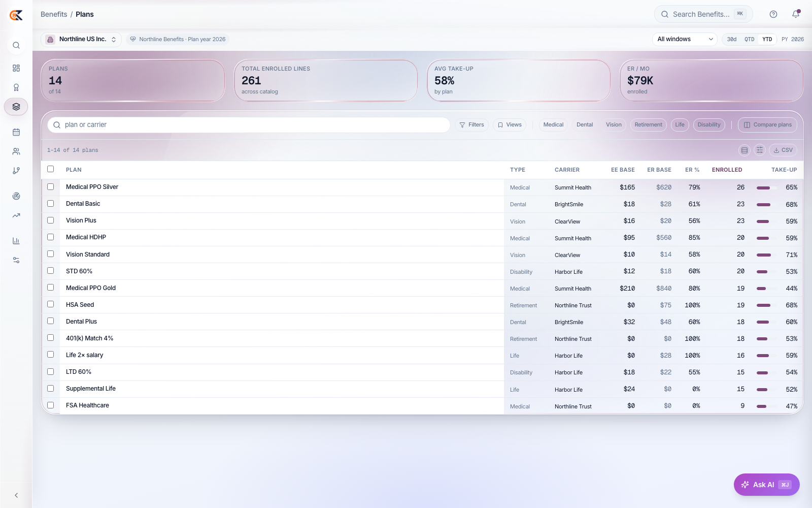The width and height of the screenshot is (812, 508).
Task: Open the award ribbon icon in sidebar
Action: click(x=16, y=87)
